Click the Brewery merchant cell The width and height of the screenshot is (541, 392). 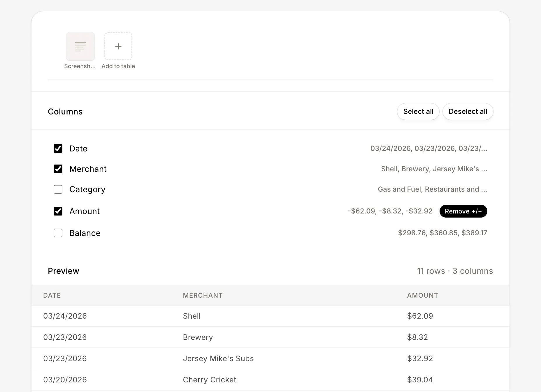point(198,337)
